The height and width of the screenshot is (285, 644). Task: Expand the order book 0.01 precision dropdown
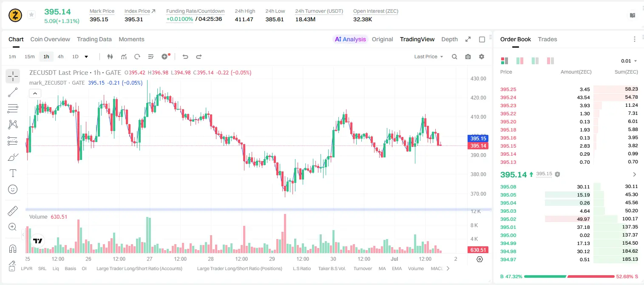(629, 61)
